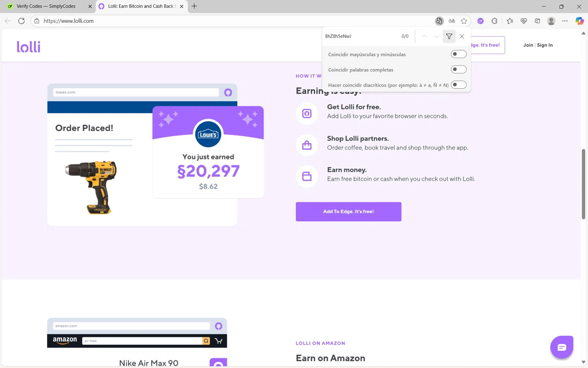Click the 'Earn money.' heading
Image resolution: width=588 pixels, height=368 pixels.
[x=347, y=170]
